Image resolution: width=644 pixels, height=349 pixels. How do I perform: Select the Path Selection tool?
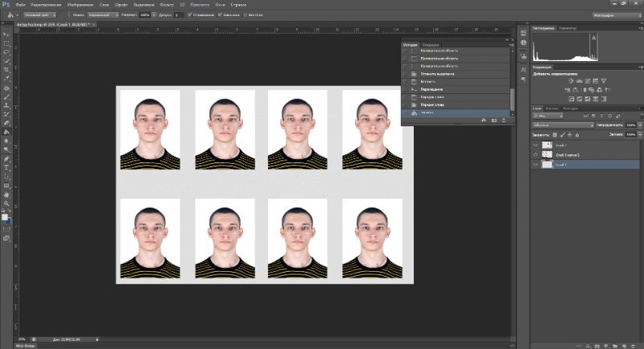(x=6, y=177)
